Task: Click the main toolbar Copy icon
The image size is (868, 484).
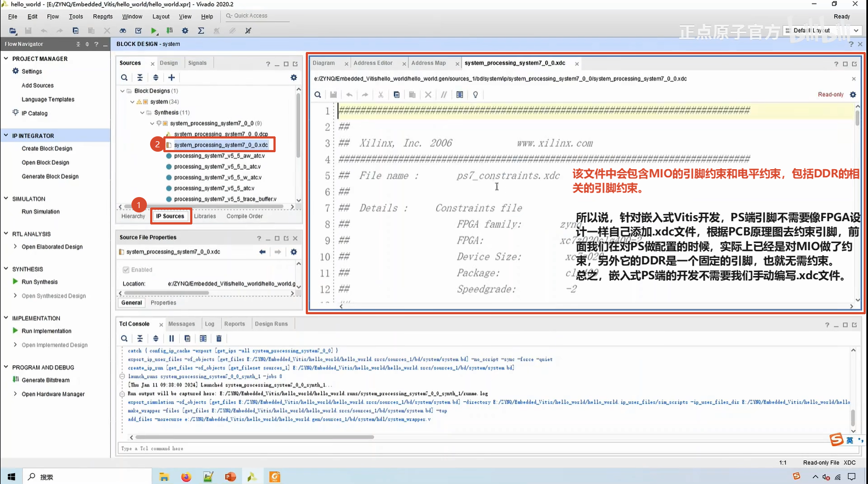Action: tap(76, 31)
